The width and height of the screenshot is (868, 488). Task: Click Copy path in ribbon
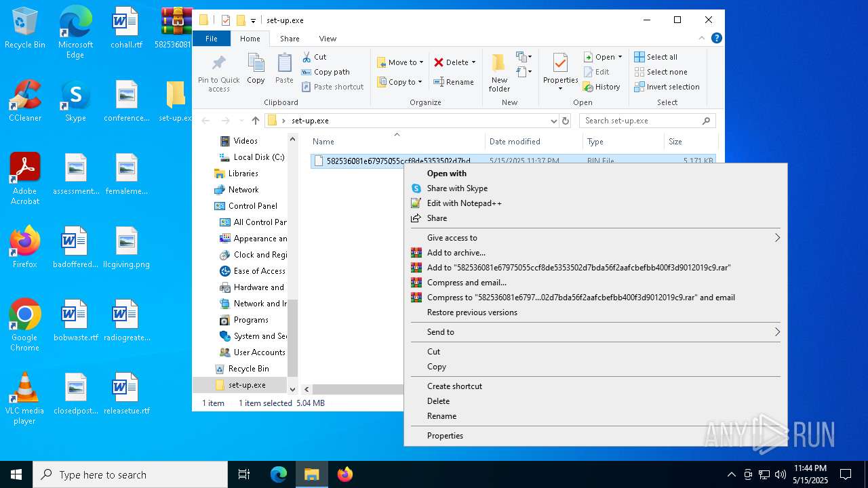tap(325, 72)
